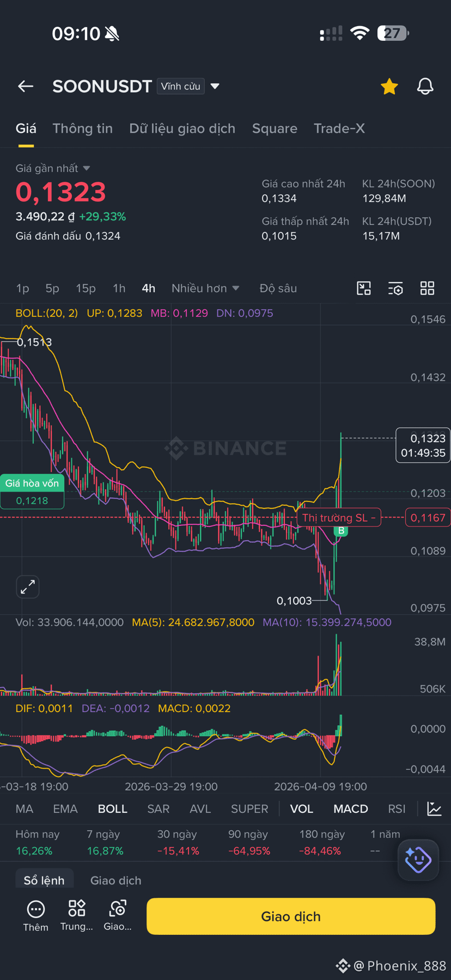
Task: Toggle the SUPER indicator
Action: coord(249,809)
